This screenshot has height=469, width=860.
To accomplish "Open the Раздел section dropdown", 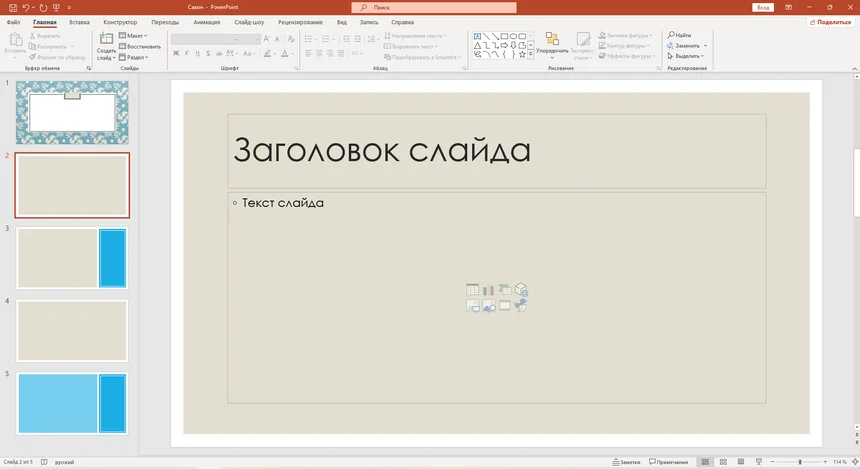I will (133, 57).
